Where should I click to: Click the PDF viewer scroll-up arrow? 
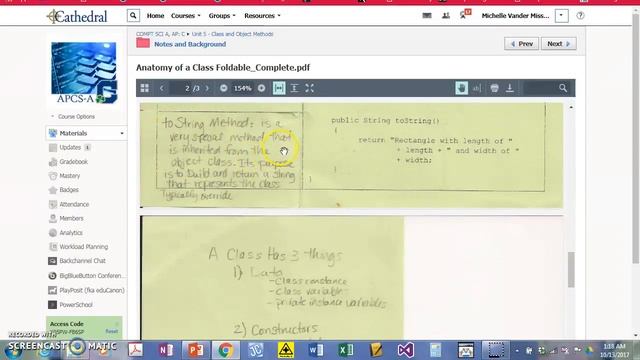click(571, 107)
